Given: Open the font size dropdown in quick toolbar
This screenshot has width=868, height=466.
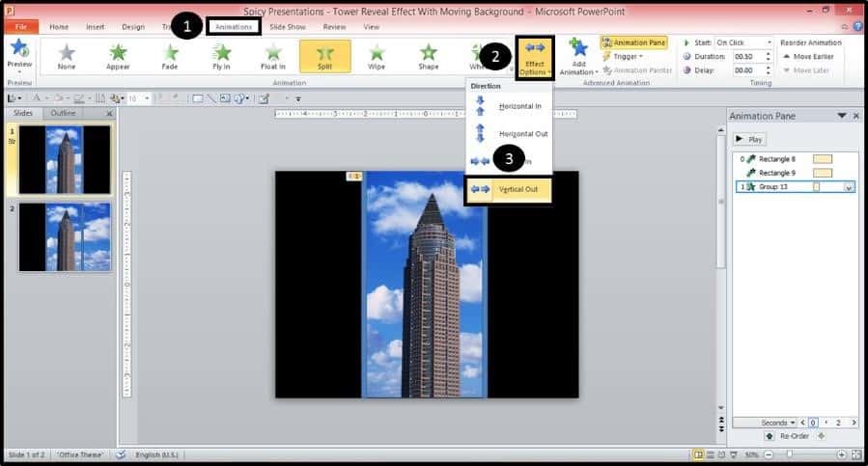Looking at the screenshot, I should coord(147,98).
